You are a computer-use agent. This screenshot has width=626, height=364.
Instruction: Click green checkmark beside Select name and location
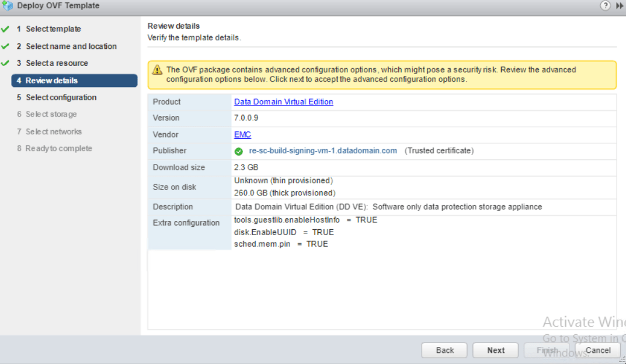5,46
